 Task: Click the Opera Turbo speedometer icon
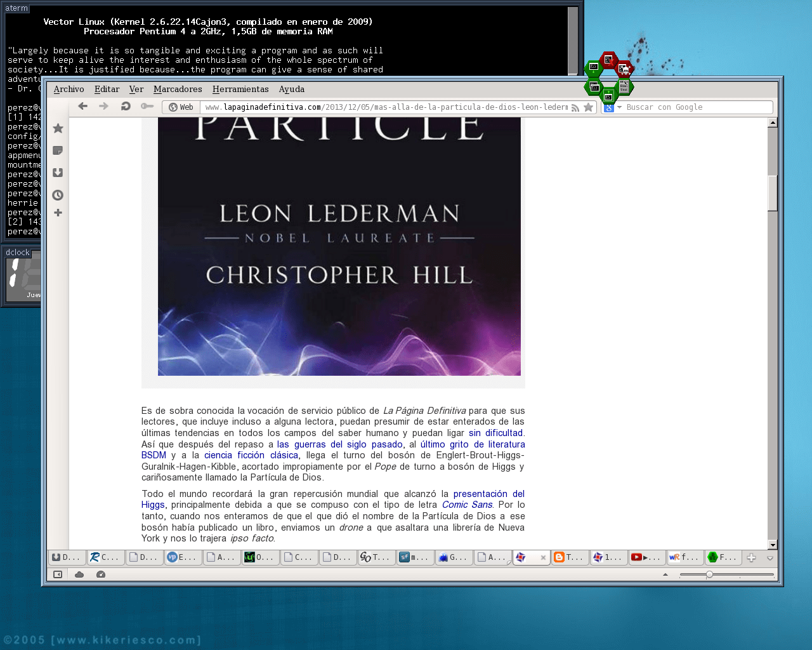101,574
